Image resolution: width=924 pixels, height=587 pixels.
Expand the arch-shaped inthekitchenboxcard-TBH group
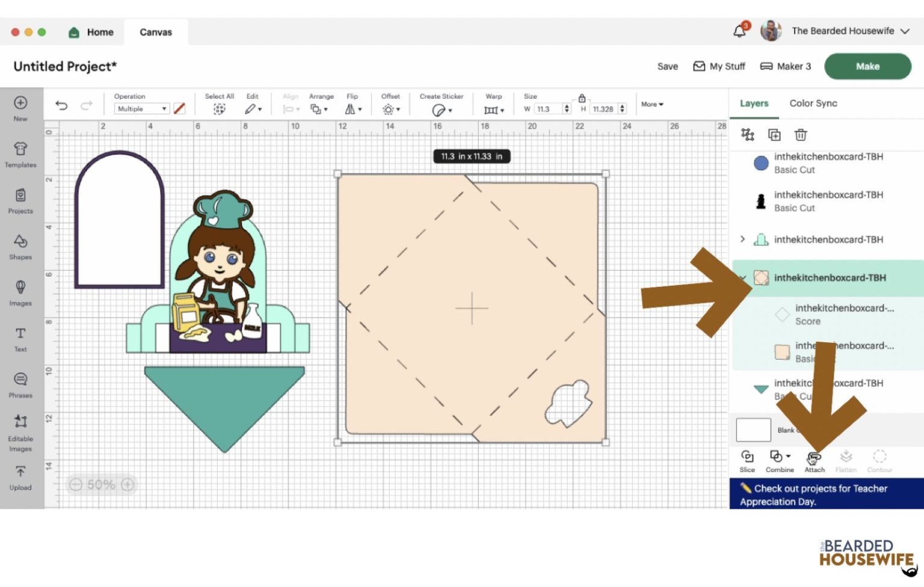(x=742, y=239)
